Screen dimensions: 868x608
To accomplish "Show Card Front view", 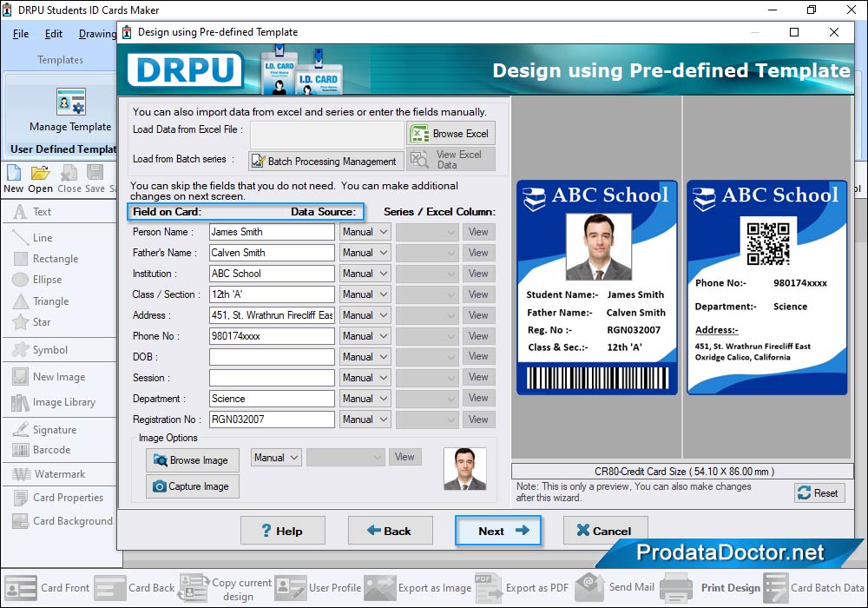I will [x=47, y=587].
